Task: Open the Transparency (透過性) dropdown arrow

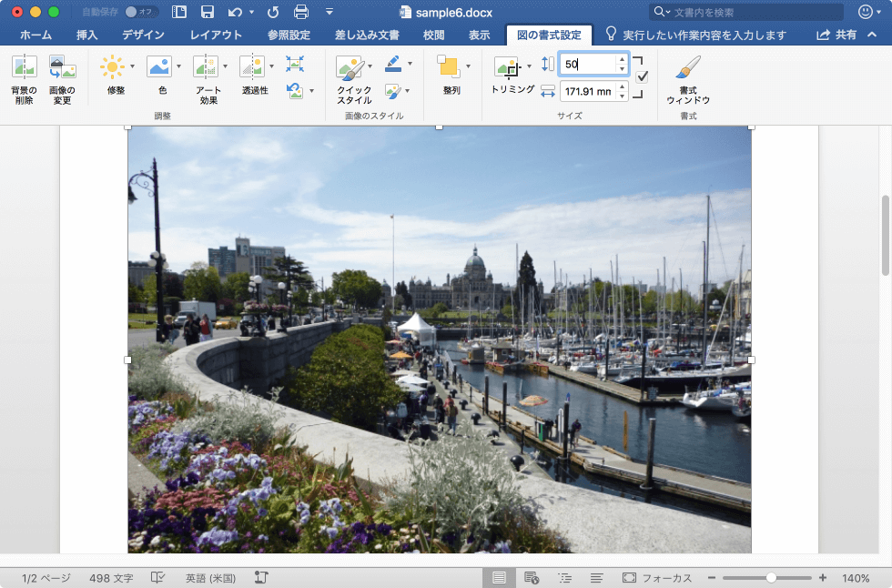Action: click(271, 66)
